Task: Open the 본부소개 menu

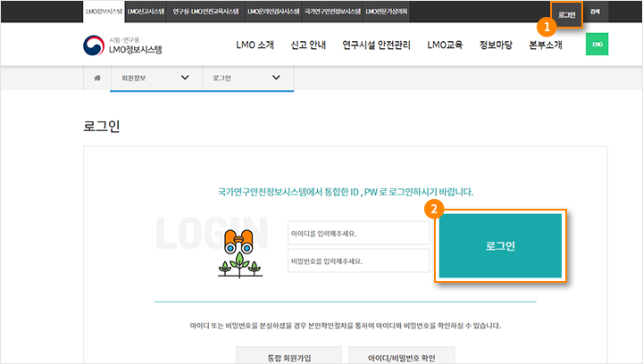Action: click(x=546, y=45)
